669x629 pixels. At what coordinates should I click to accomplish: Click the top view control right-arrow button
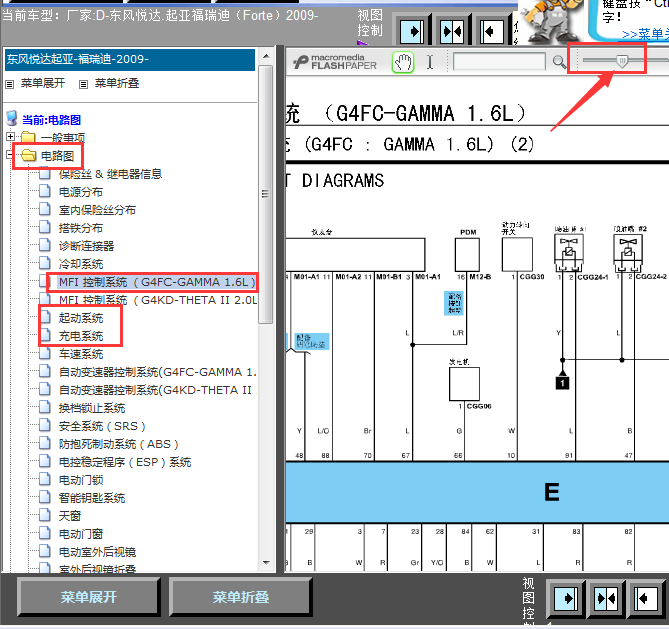point(412,31)
